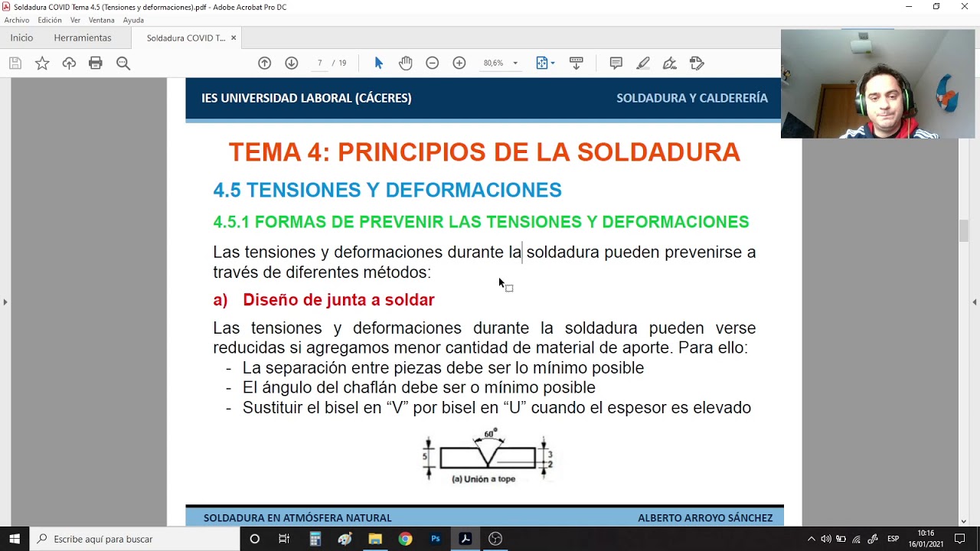Open the Ayuda menu
The height and width of the screenshot is (551, 980).
[133, 20]
